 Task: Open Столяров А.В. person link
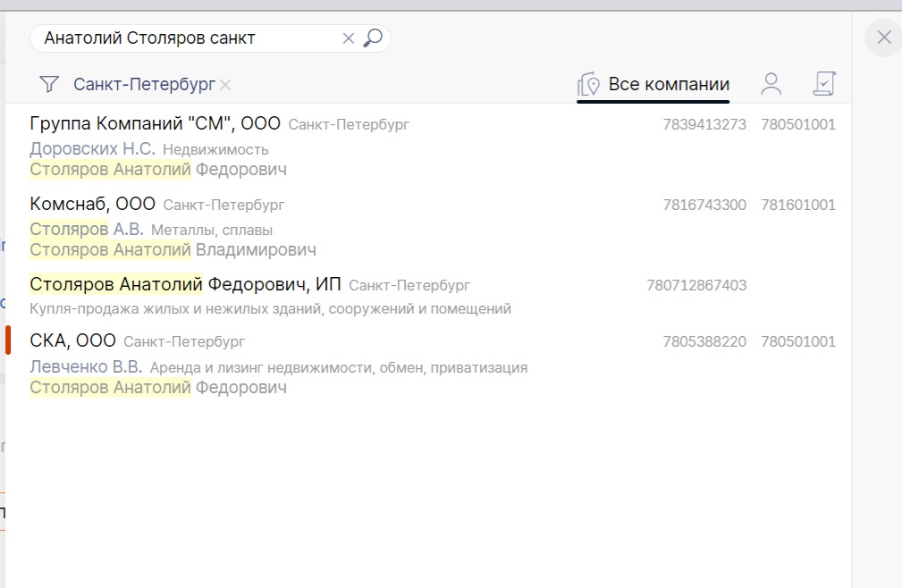(87, 230)
